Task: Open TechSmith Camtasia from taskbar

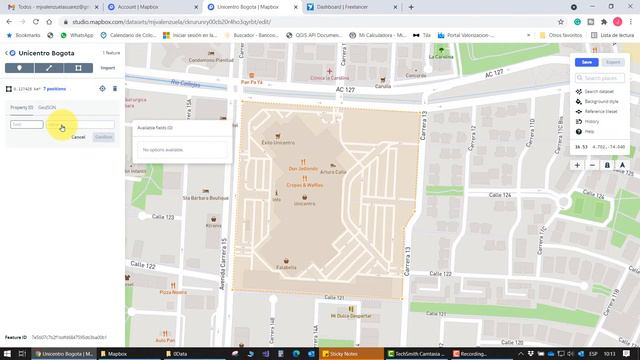Action: (x=416, y=354)
